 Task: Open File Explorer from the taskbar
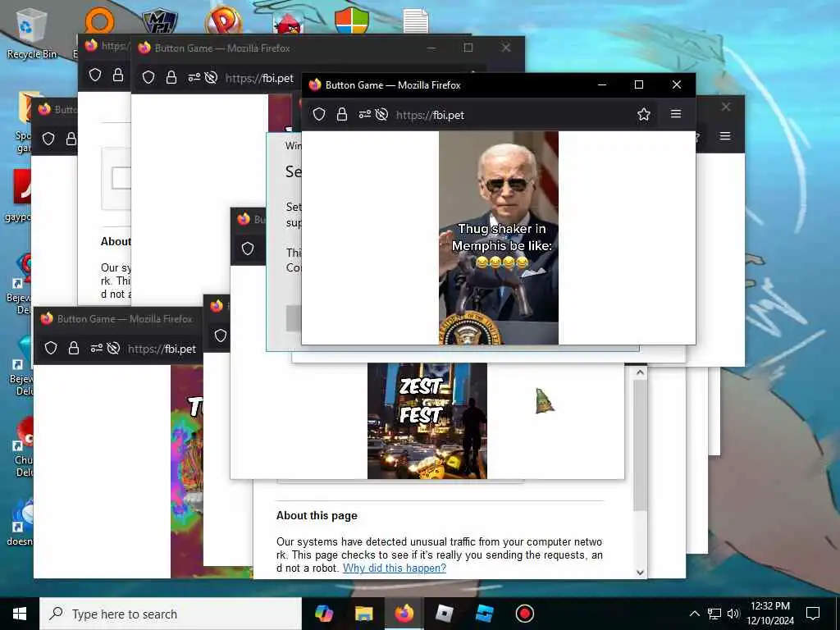(363, 614)
